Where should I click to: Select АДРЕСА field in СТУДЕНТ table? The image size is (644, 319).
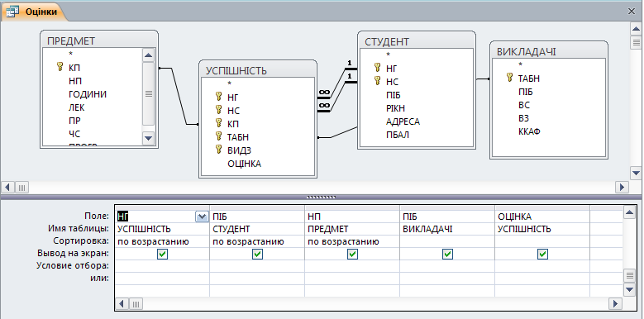(x=403, y=121)
